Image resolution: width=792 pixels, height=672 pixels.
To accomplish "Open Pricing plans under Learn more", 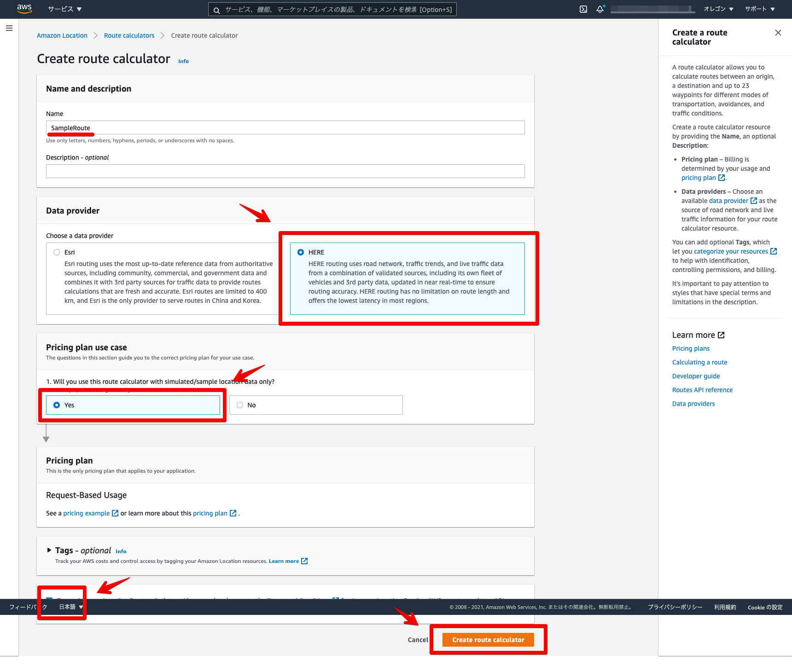I will click(691, 348).
